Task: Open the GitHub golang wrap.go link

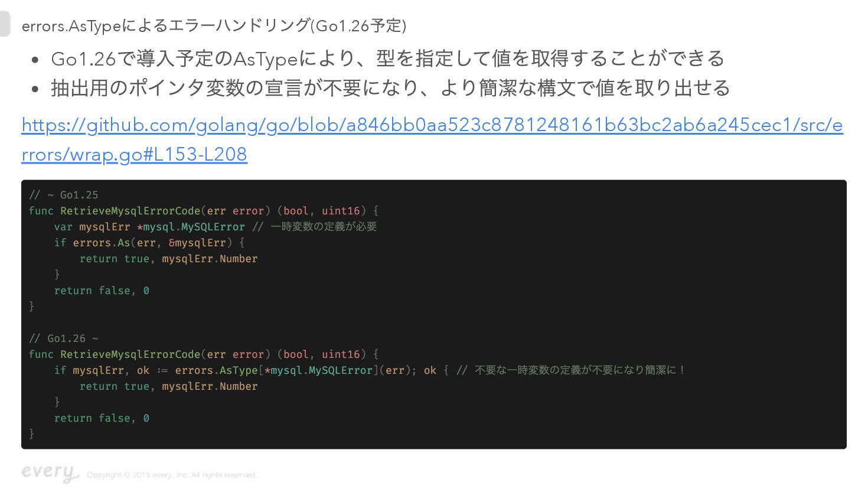Action: click(432, 125)
